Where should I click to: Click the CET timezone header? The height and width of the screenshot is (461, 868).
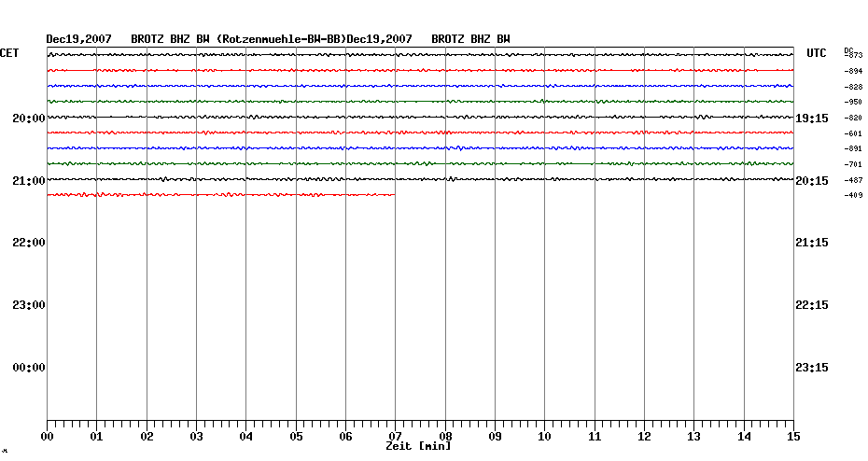coord(9,53)
